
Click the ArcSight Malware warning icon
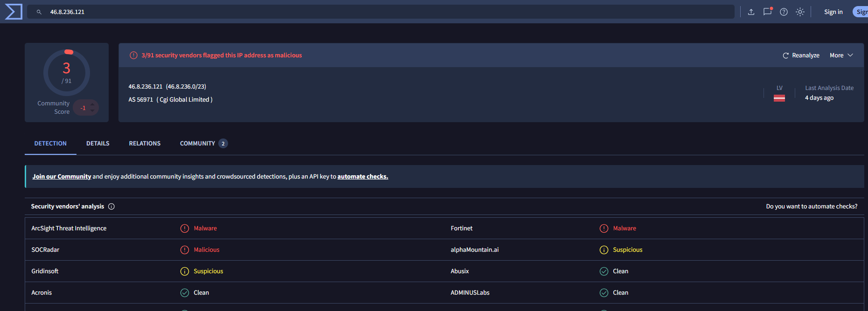185,228
